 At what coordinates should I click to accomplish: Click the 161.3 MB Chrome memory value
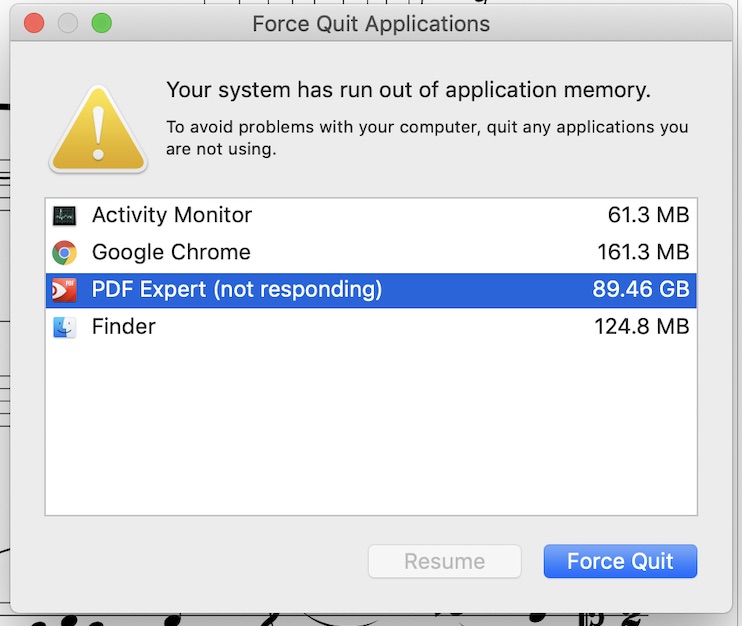(x=643, y=252)
